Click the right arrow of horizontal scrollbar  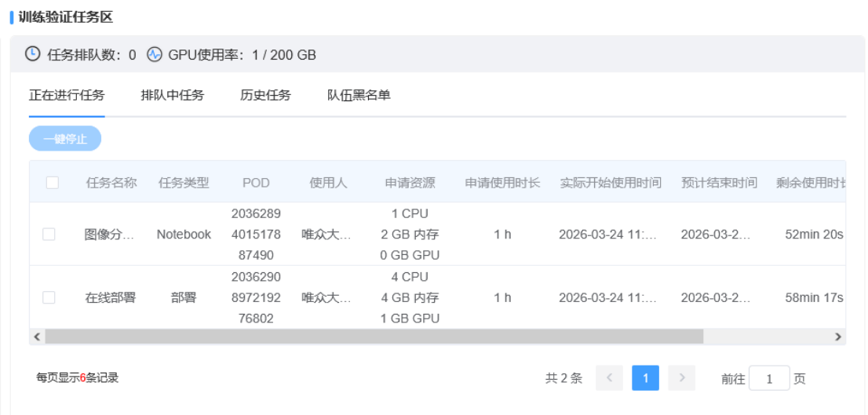pos(838,337)
